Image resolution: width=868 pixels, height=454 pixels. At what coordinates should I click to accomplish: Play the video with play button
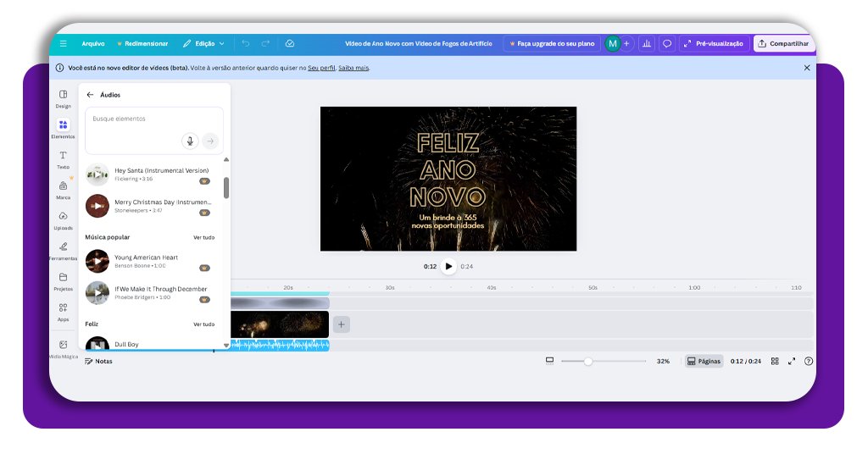click(x=448, y=267)
